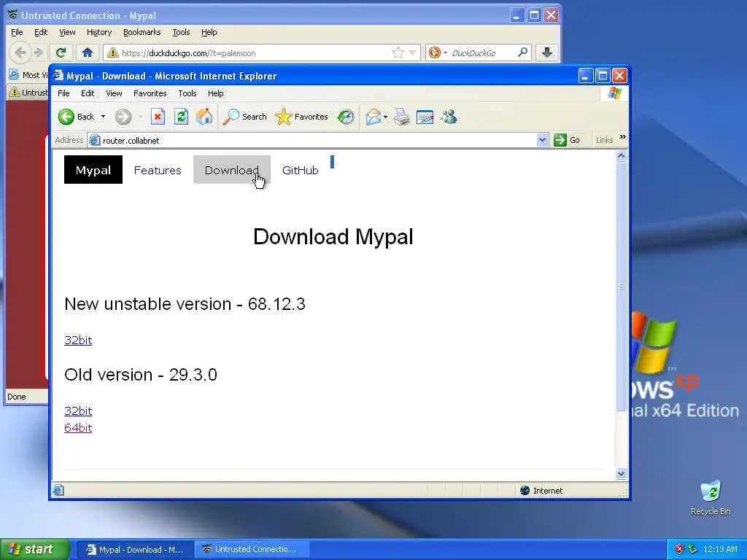Open the View menu in Internet Explorer
This screenshot has width=747, height=560.
[114, 93]
